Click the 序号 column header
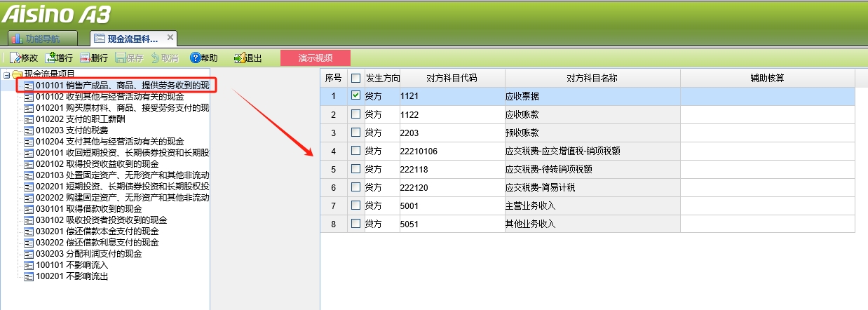The height and width of the screenshot is (310, 868). pos(334,78)
